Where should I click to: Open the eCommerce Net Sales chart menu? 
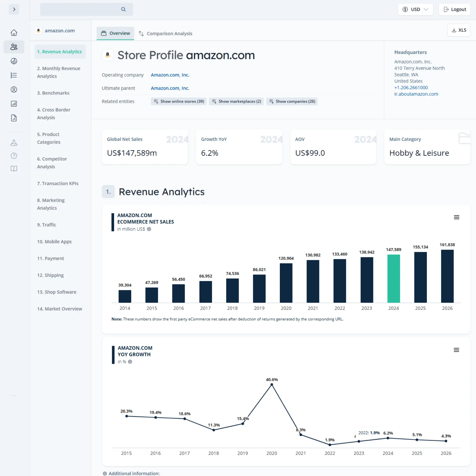[456, 217]
